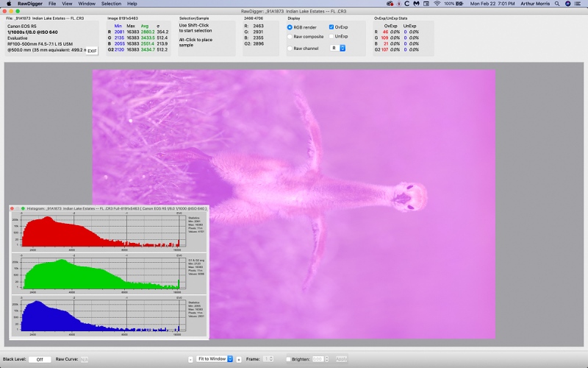Click the zoom out minus button
588x368 pixels.
point(190,359)
